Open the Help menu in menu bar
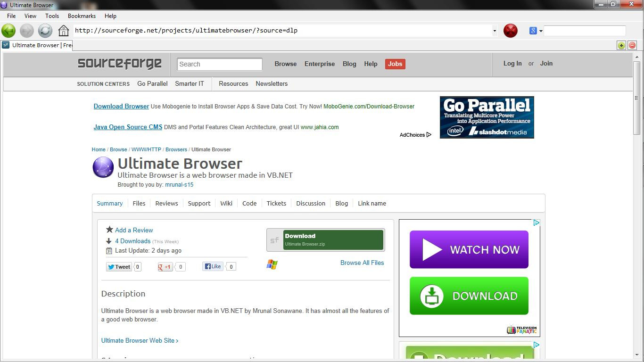The image size is (644, 362). point(110,16)
